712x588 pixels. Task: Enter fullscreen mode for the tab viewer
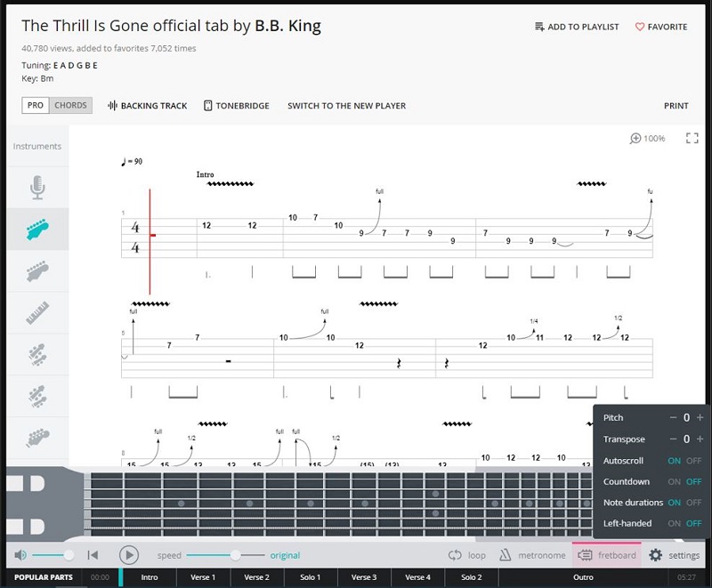click(x=692, y=138)
